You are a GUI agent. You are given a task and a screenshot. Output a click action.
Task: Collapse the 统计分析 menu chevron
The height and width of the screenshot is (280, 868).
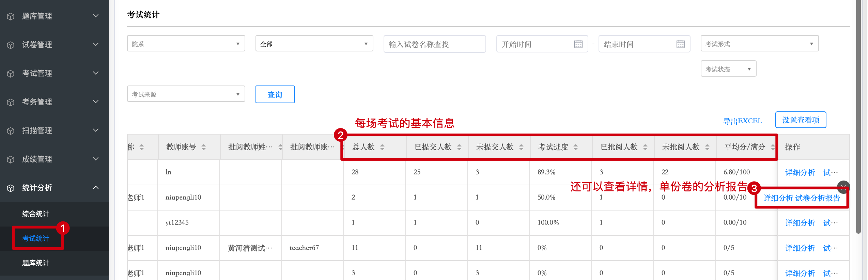tap(96, 187)
